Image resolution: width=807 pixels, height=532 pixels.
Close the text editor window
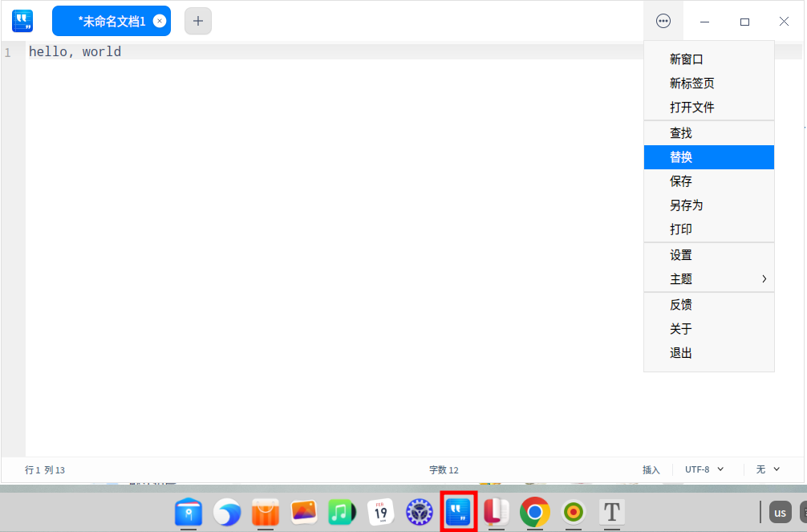(784, 21)
